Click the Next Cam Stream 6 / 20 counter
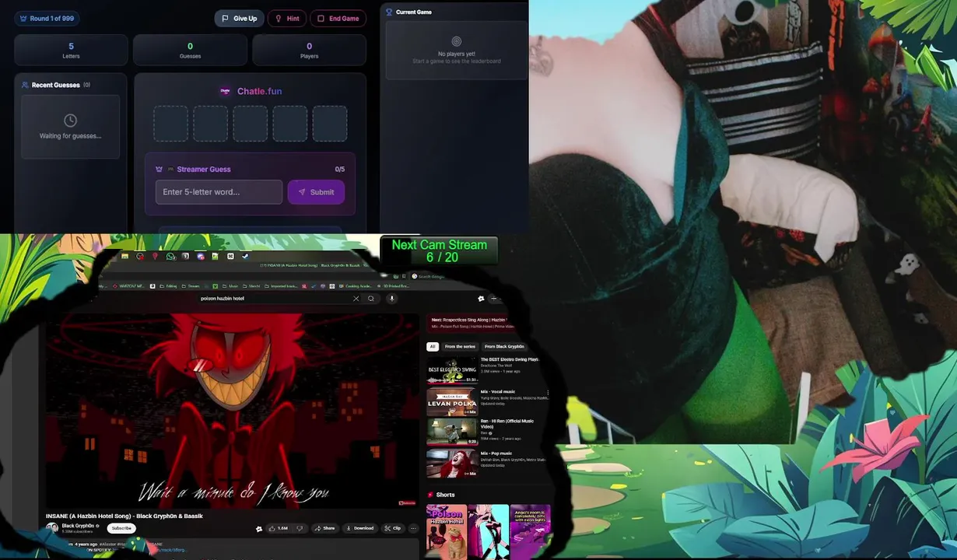Image resolution: width=957 pixels, height=560 pixels. click(x=440, y=250)
